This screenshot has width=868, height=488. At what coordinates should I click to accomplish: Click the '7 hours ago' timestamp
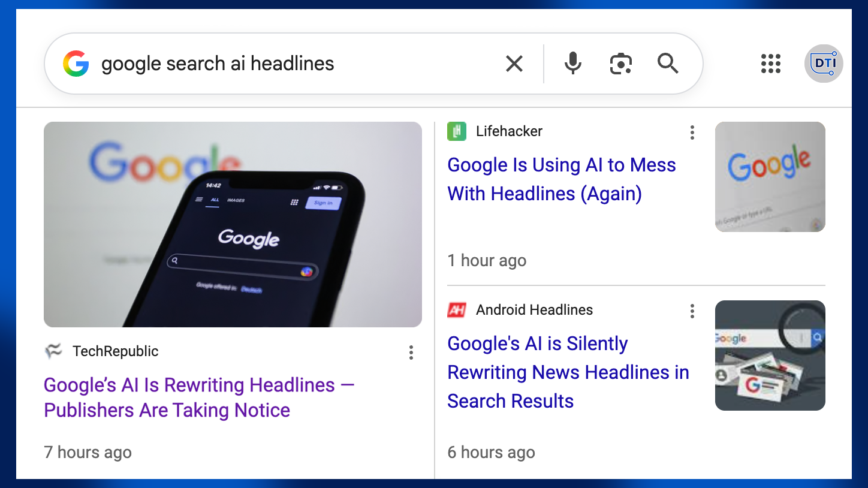tap(88, 452)
